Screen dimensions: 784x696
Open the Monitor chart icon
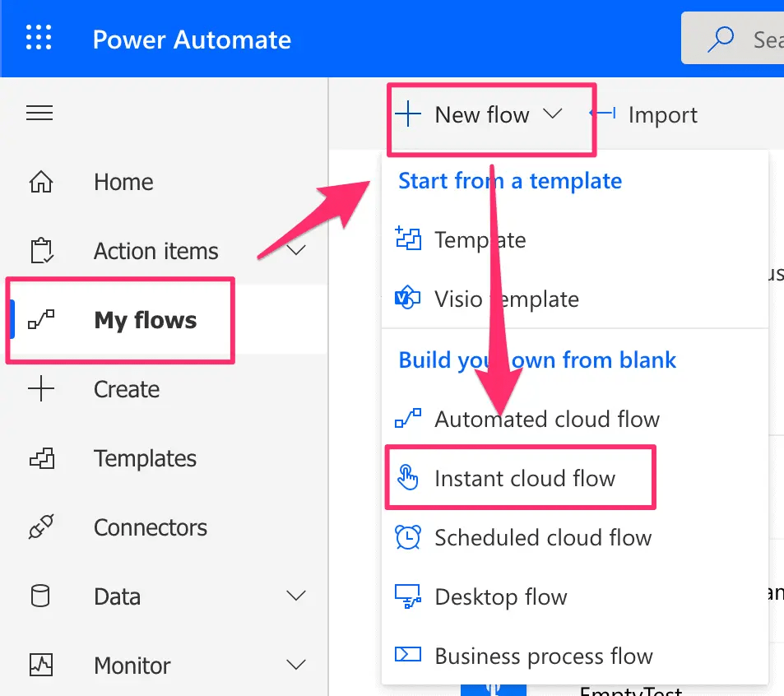coord(39,665)
